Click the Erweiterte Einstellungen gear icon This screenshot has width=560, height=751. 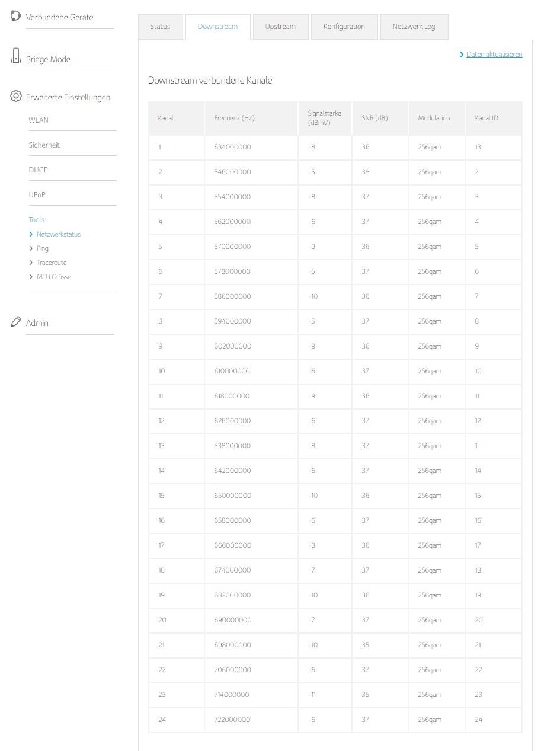coord(16,96)
